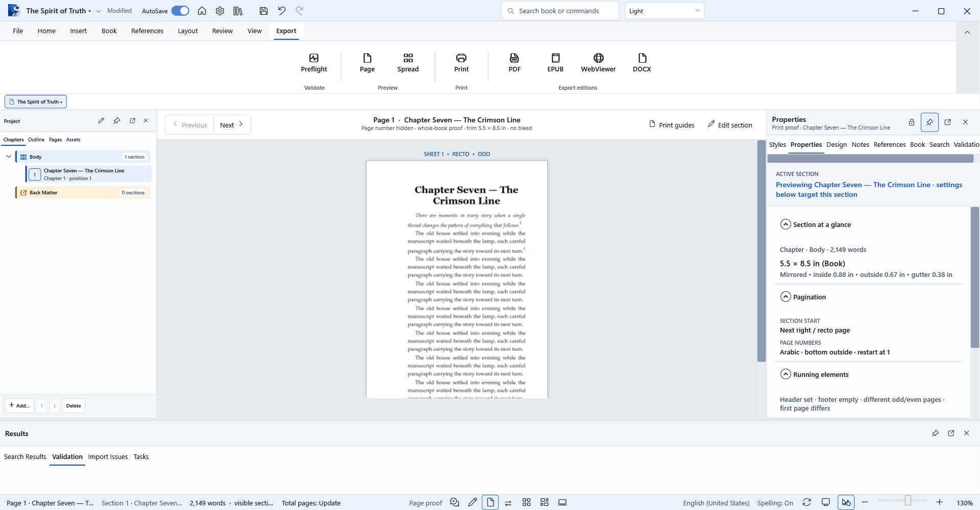Undo the last action
This screenshot has height=510, width=980.
click(x=282, y=11)
